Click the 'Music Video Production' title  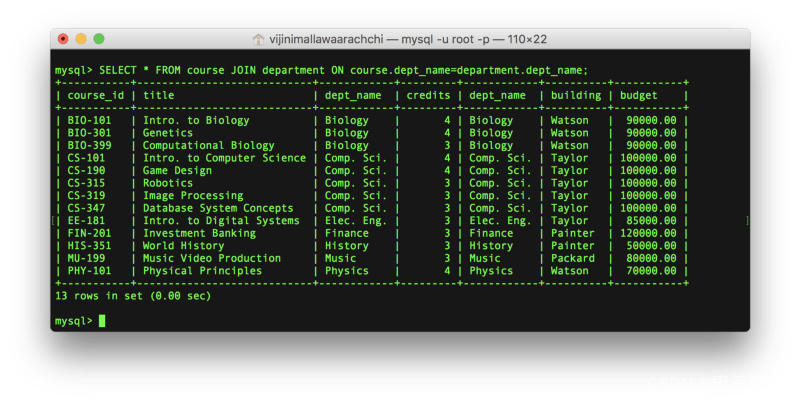pyautogui.click(x=212, y=258)
